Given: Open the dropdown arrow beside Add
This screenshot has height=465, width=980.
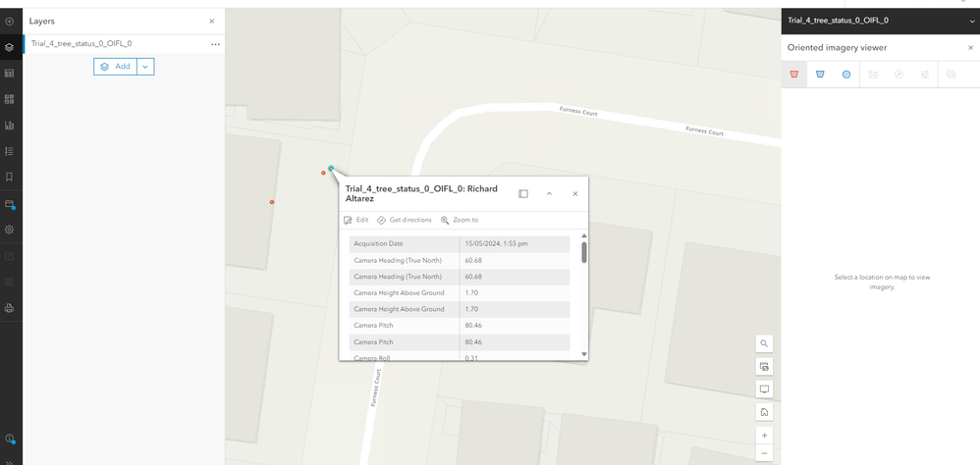Looking at the screenshot, I should 145,66.
